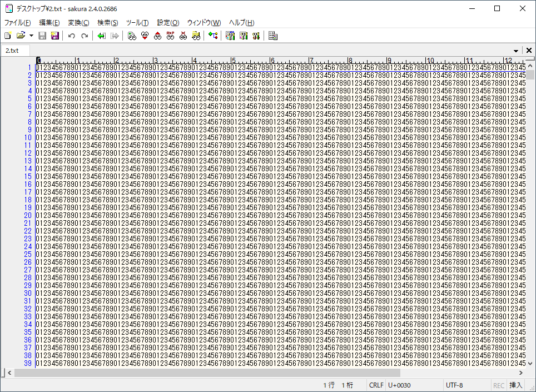The height and width of the screenshot is (392, 536).
Task: Open the ウィンドウ(W) menu
Action: point(204,23)
